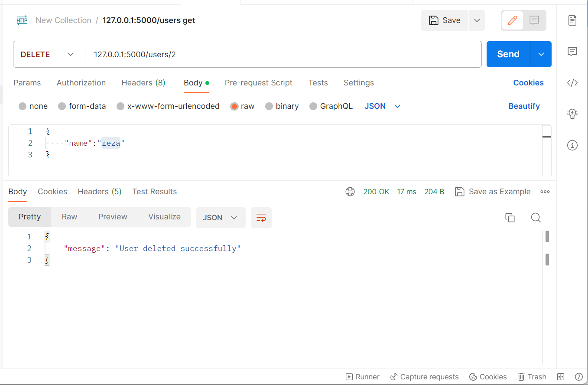Click the request name 127.0.0.1:5000/users get

(x=149, y=20)
